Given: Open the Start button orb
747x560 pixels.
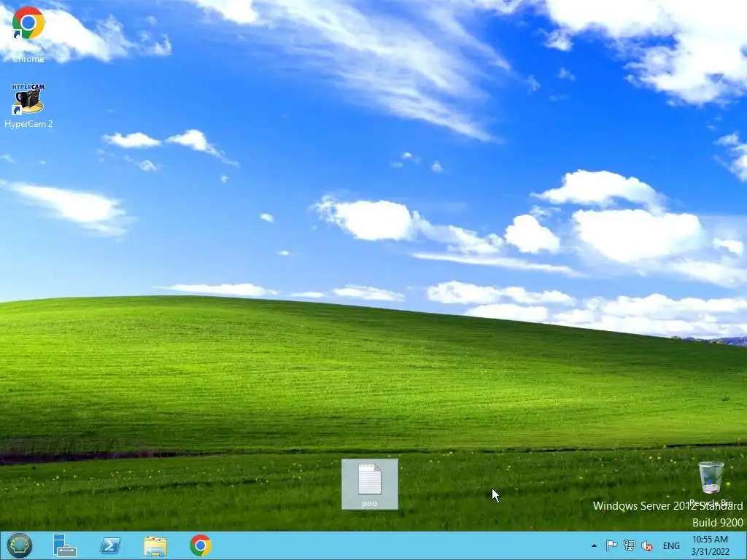Looking at the screenshot, I should click(20, 545).
